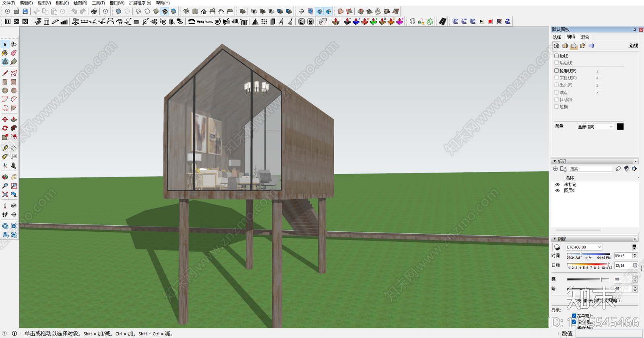Viewport: 644px width, 338px height.
Task: Open the date picker next to 12/16
Action: 635,265
